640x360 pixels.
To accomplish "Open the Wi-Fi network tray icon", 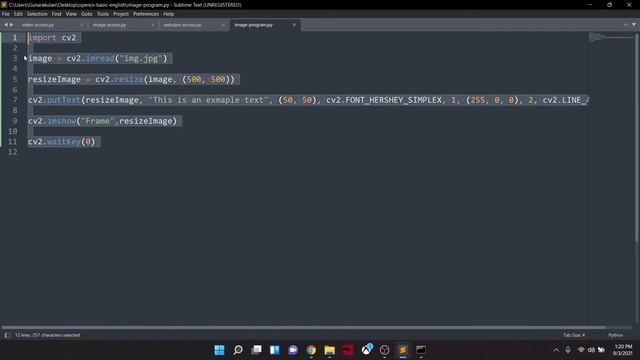I will pos(581,350).
